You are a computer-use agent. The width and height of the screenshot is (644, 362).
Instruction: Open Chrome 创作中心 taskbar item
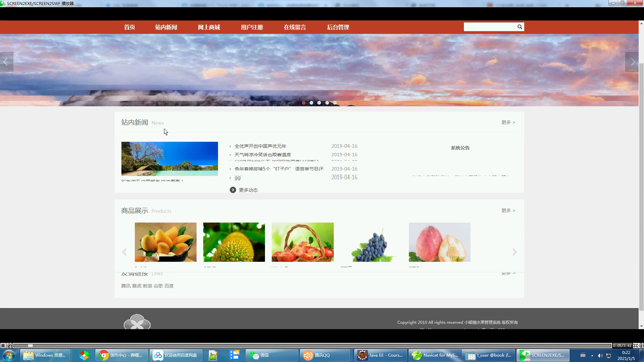(x=122, y=355)
